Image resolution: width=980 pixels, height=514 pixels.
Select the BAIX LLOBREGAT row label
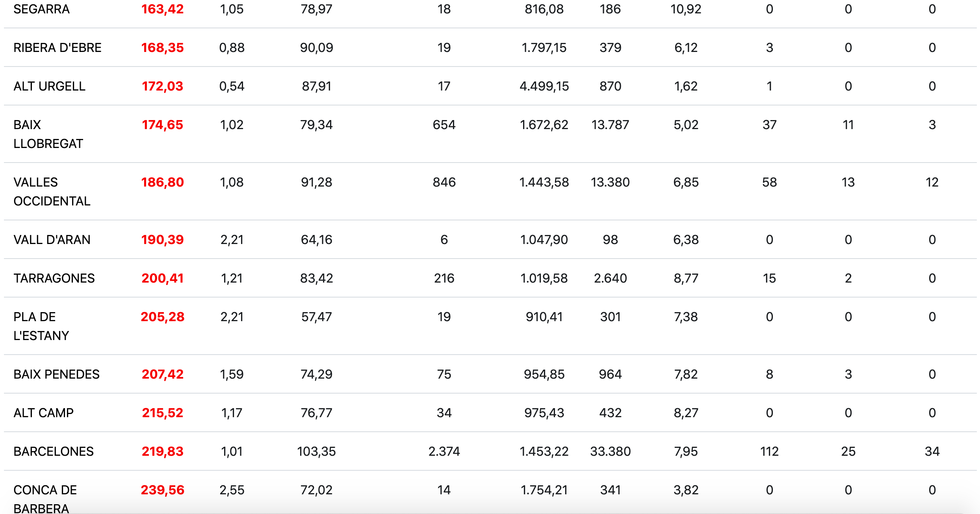pyautogui.click(x=48, y=134)
